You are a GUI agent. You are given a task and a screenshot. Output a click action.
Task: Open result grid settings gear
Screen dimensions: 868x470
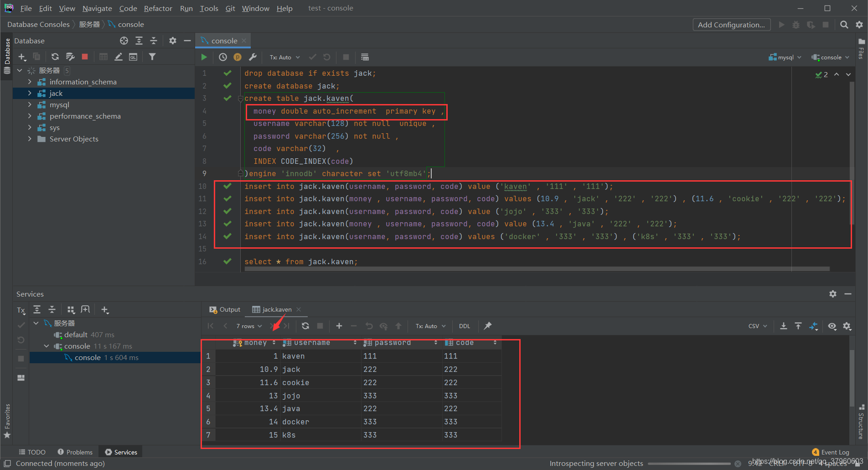point(847,326)
